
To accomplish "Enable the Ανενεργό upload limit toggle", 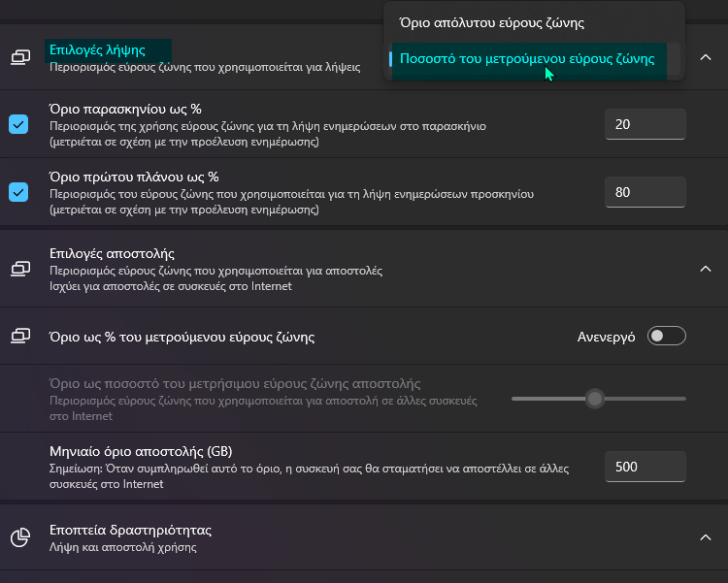I will tap(667, 337).
